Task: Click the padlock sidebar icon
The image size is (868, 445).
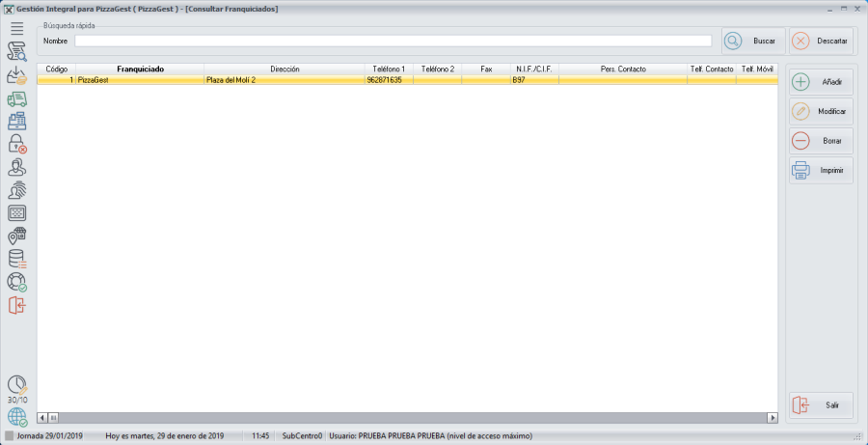Action: click(16, 145)
